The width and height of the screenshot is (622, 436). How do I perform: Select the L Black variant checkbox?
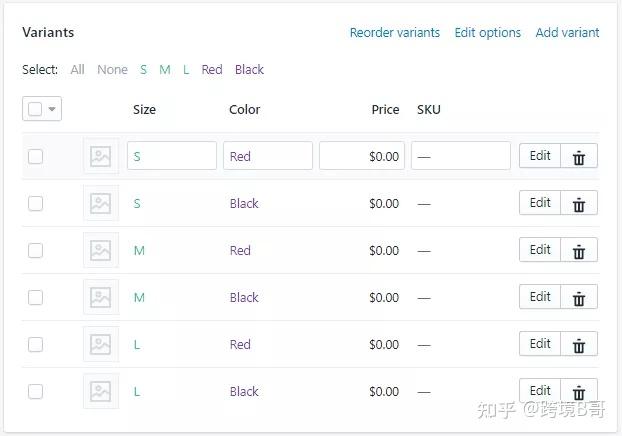click(36, 391)
